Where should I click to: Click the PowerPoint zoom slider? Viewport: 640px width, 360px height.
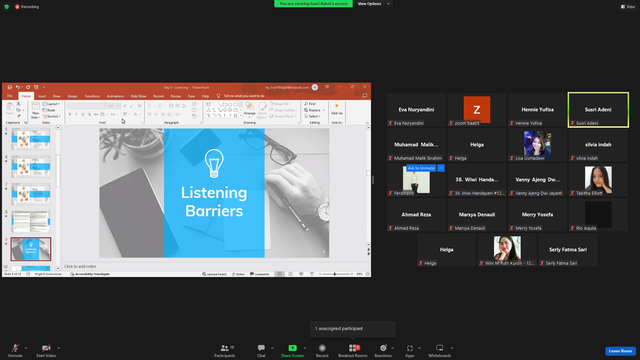pyautogui.click(x=335, y=274)
